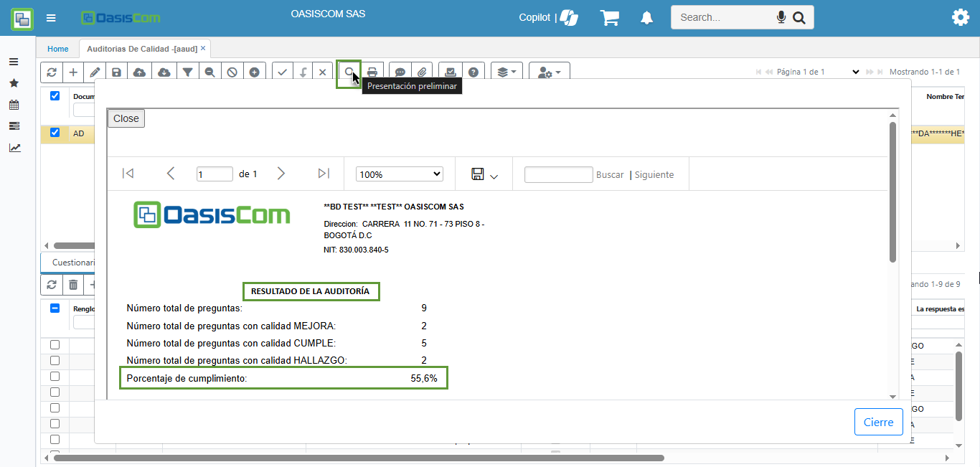Viewport: 980px width, 467px height.
Task: Confirm with the checkmark icon in the toolbar
Action: tap(283, 72)
